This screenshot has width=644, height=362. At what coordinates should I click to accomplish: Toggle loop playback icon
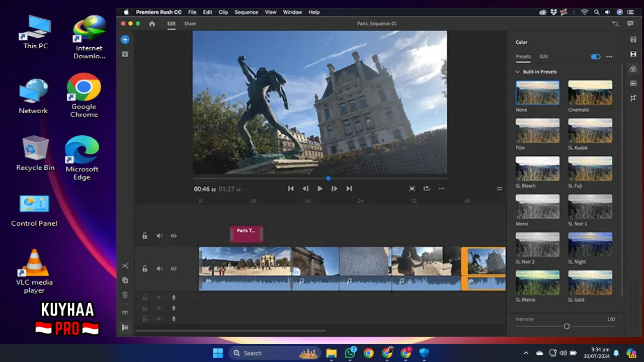click(427, 189)
